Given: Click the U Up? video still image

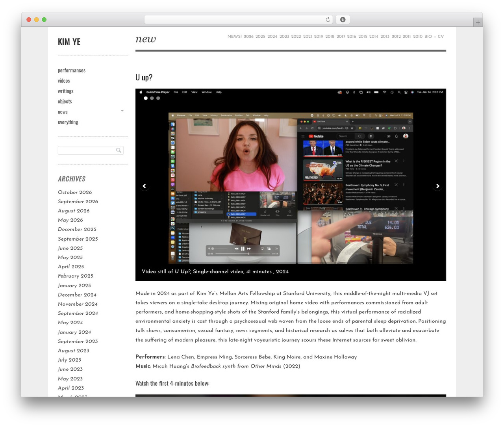Looking at the screenshot, I should (x=291, y=185).
